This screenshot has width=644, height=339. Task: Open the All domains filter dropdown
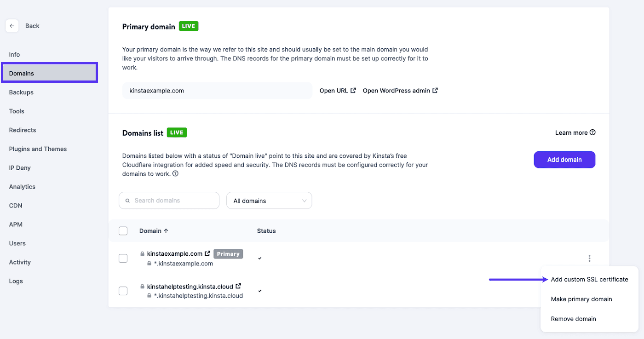click(x=269, y=201)
